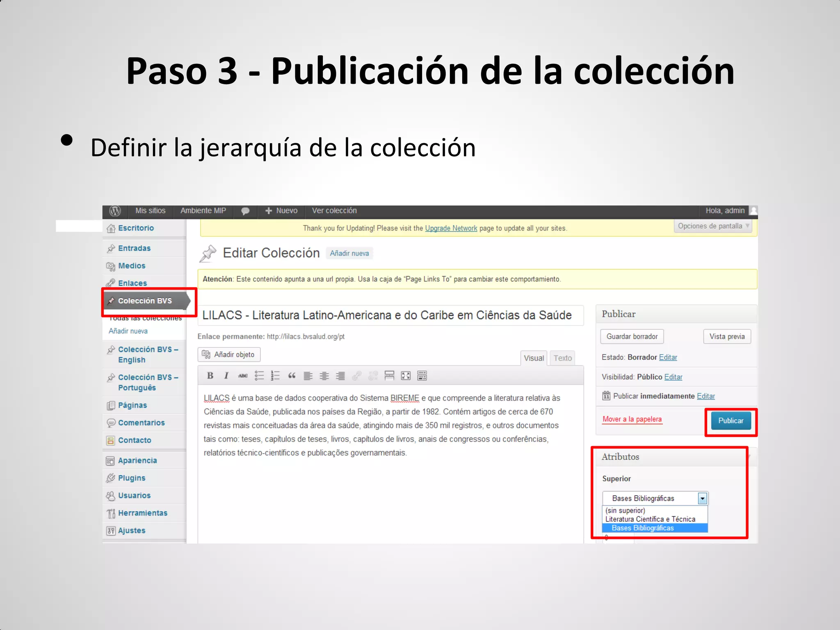Viewport: 840px width, 630px height.
Task: Insert the More tag
Action: tap(389, 376)
